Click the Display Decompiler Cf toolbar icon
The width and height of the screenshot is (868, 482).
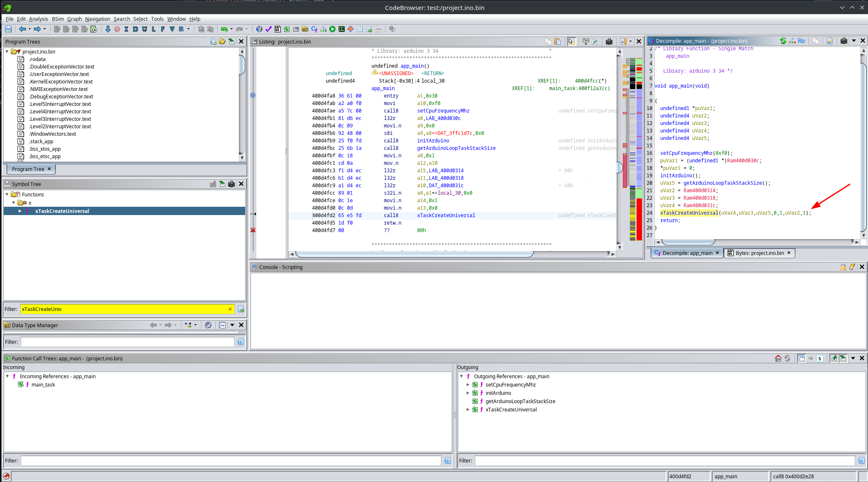[314, 29]
